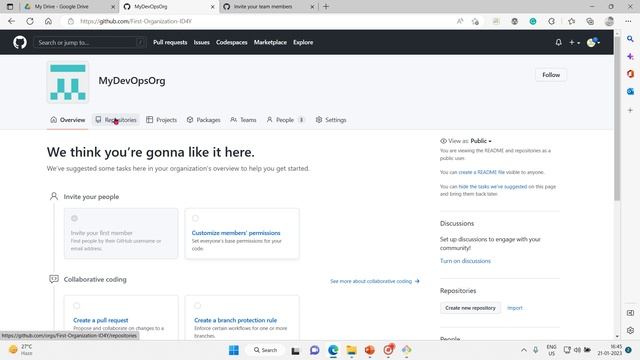This screenshot has width=640, height=360.
Task: Open Microsoft Edge from taskbar
Action: coord(333,350)
